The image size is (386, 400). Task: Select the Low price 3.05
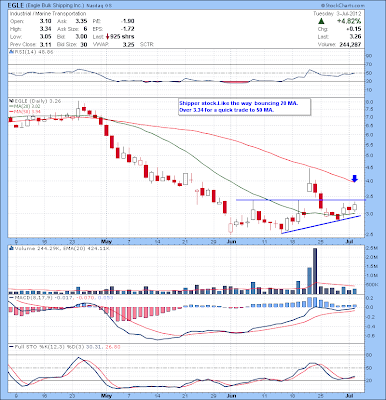tap(45, 37)
